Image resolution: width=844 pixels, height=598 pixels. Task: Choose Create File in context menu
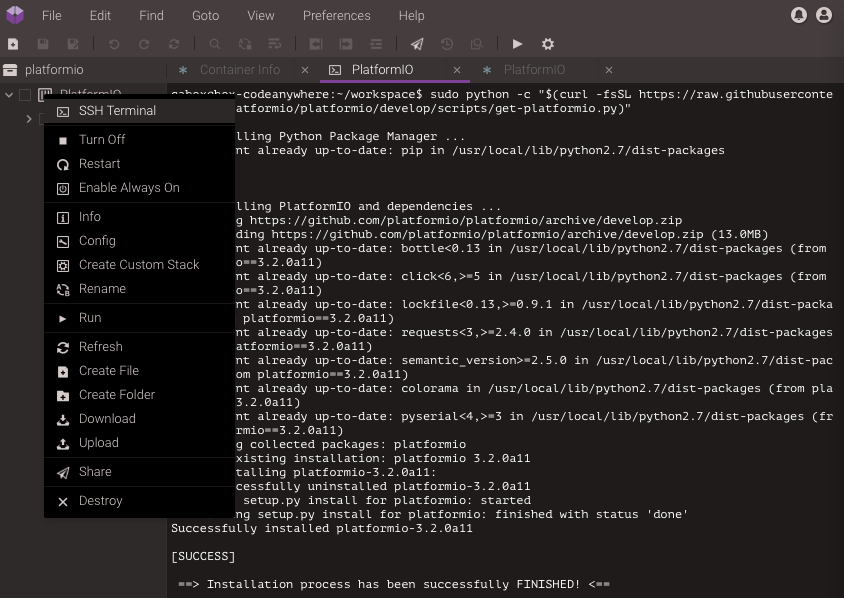point(139,371)
